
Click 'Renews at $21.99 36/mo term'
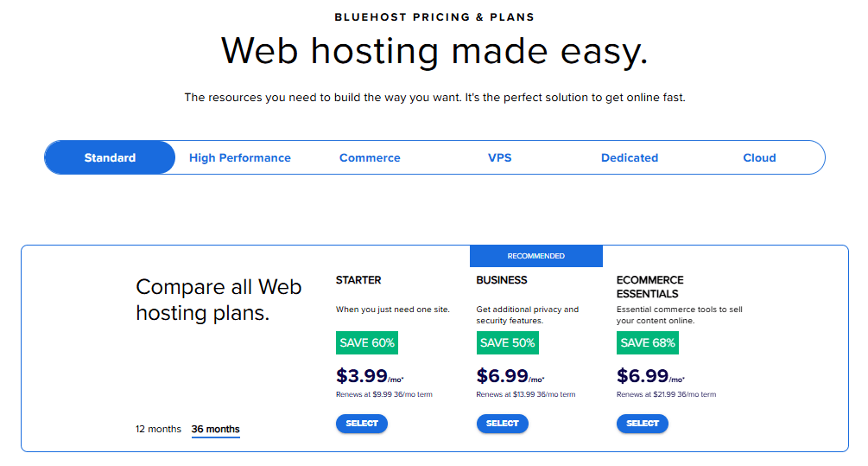[667, 394]
